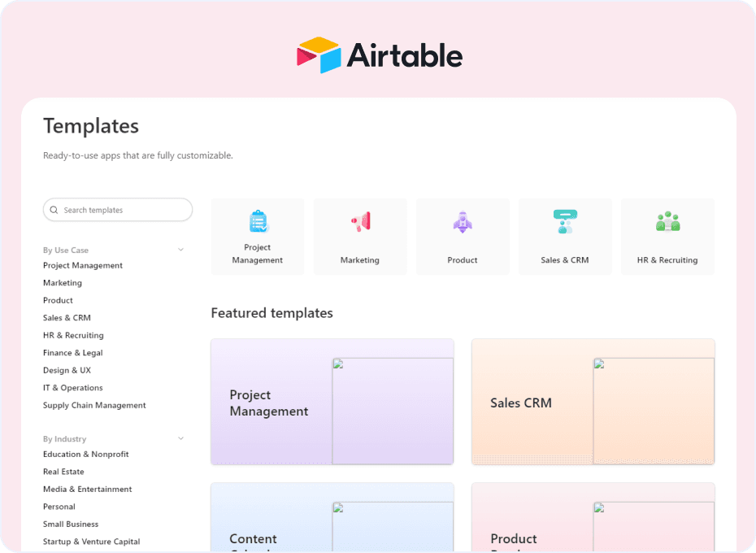756x553 pixels.
Task: Open Marketing in sidebar
Action: click(63, 283)
